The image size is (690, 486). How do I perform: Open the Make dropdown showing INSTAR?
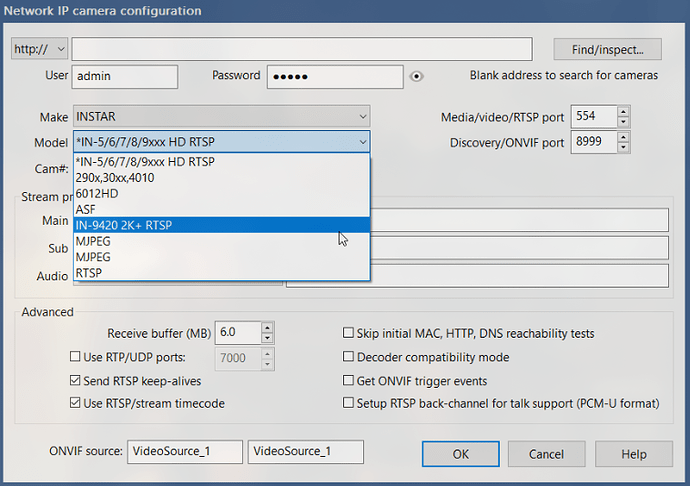221,117
